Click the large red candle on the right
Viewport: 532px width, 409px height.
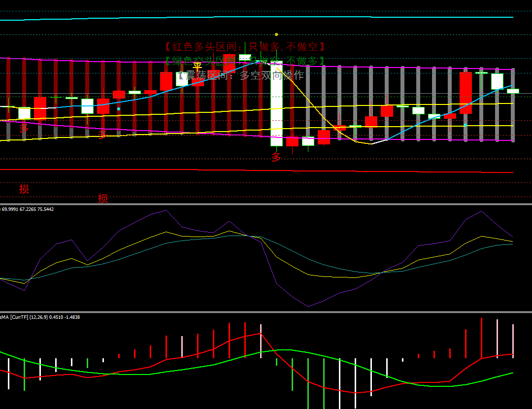(x=465, y=93)
